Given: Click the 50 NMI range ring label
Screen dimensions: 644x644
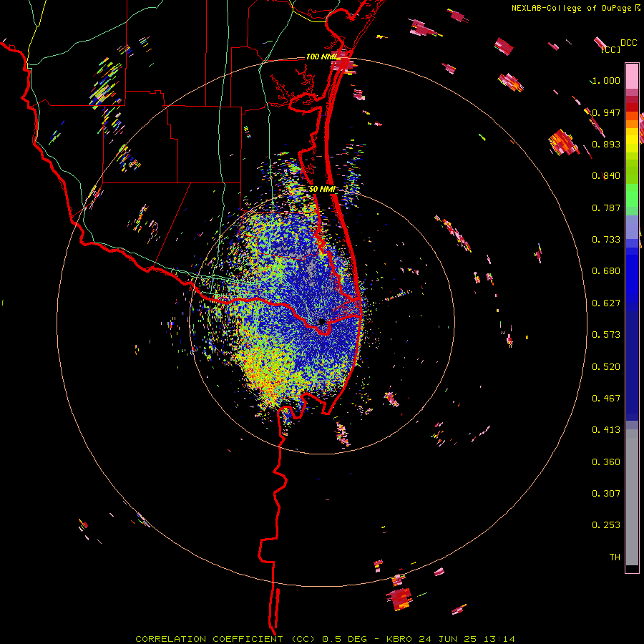Looking at the screenshot, I should [x=322, y=189].
